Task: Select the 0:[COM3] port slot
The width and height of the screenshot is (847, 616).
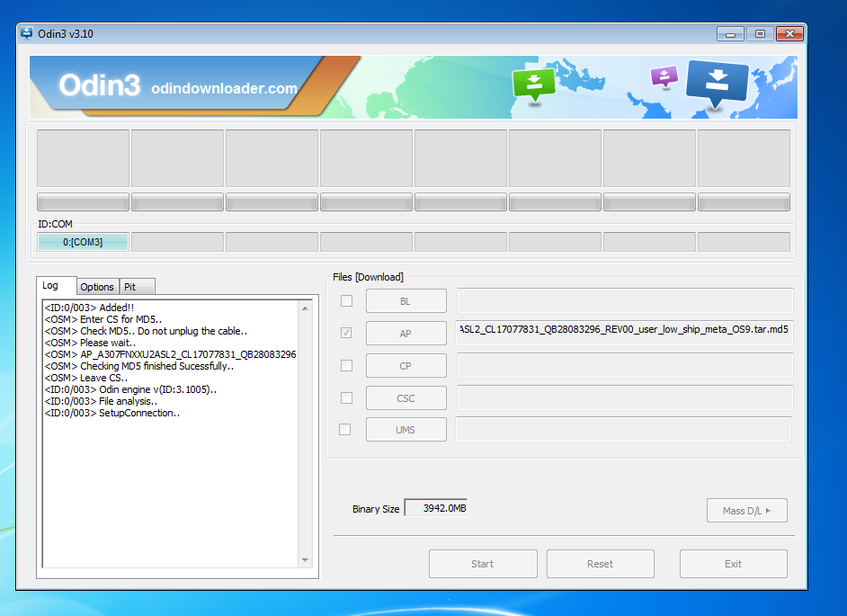Action: click(x=83, y=242)
